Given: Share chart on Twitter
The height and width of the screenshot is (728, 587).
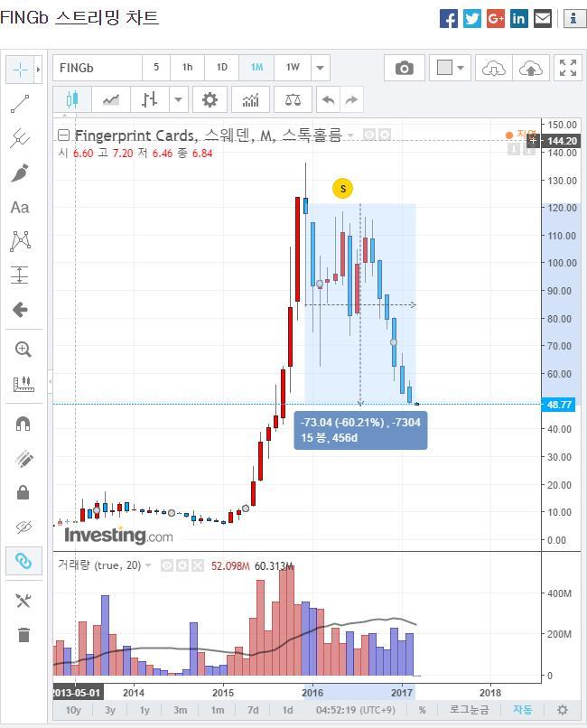Looking at the screenshot, I should [x=472, y=19].
